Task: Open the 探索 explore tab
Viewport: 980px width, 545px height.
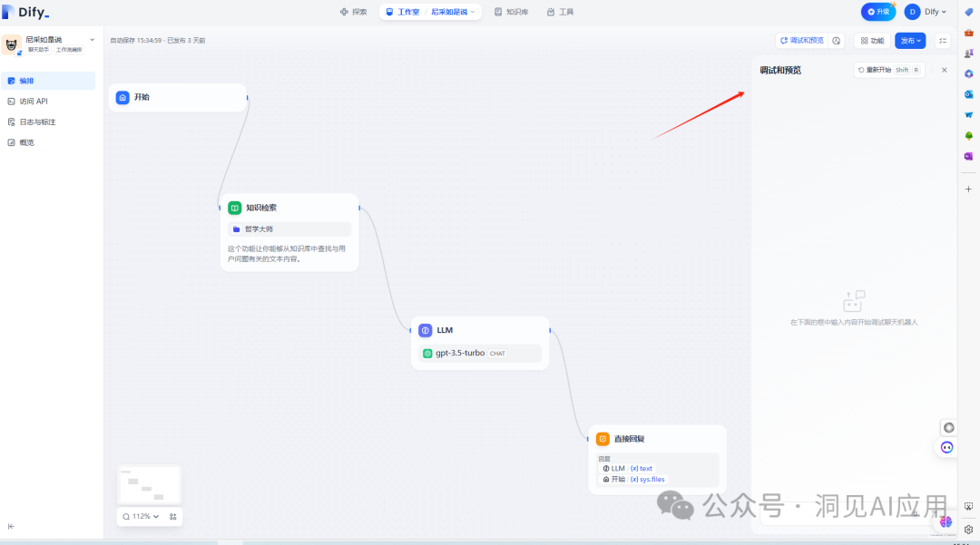Action: point(353,12)
